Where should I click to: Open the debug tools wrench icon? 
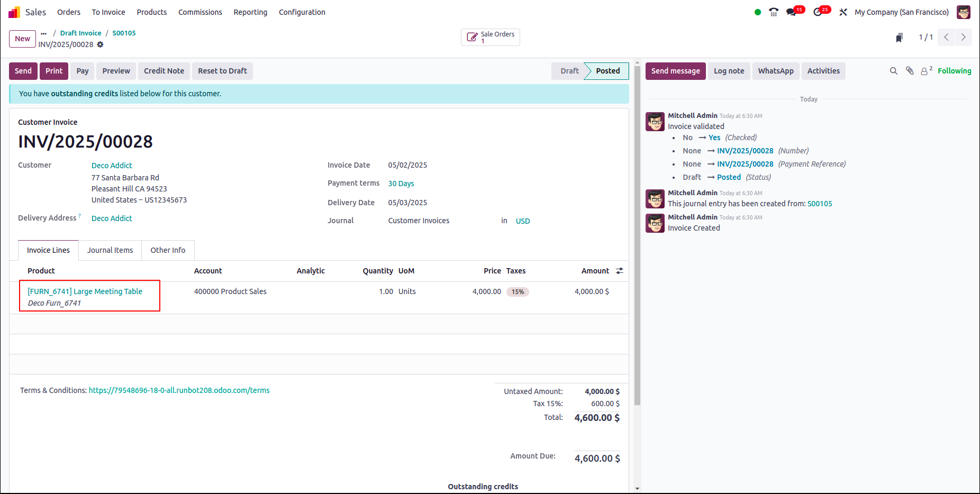click(843, 12)
